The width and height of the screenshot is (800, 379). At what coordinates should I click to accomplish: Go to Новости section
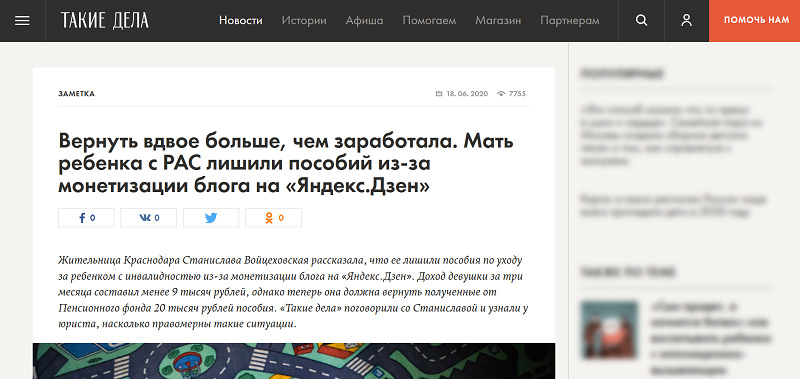click(241, 21)
